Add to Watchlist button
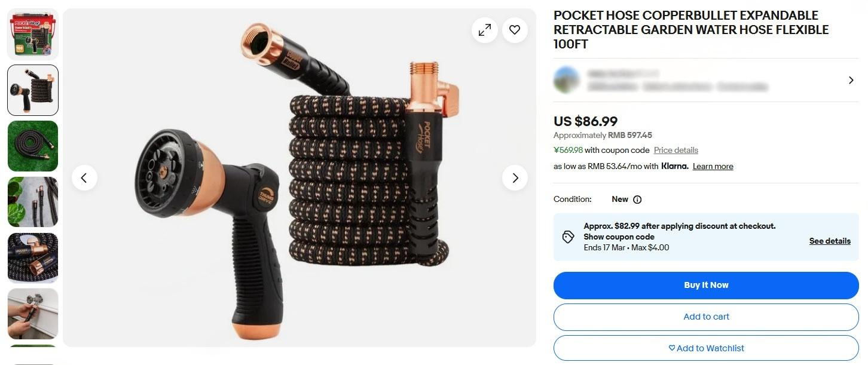Screen dimensions: 868x365 (x=706, y=348)
